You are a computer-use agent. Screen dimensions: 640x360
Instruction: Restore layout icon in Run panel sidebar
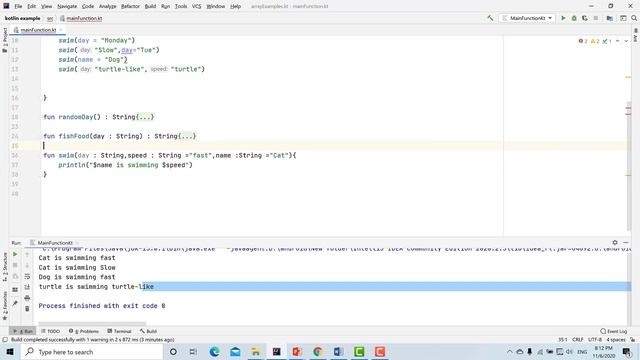pyautogui.click(x=15, y=290)
